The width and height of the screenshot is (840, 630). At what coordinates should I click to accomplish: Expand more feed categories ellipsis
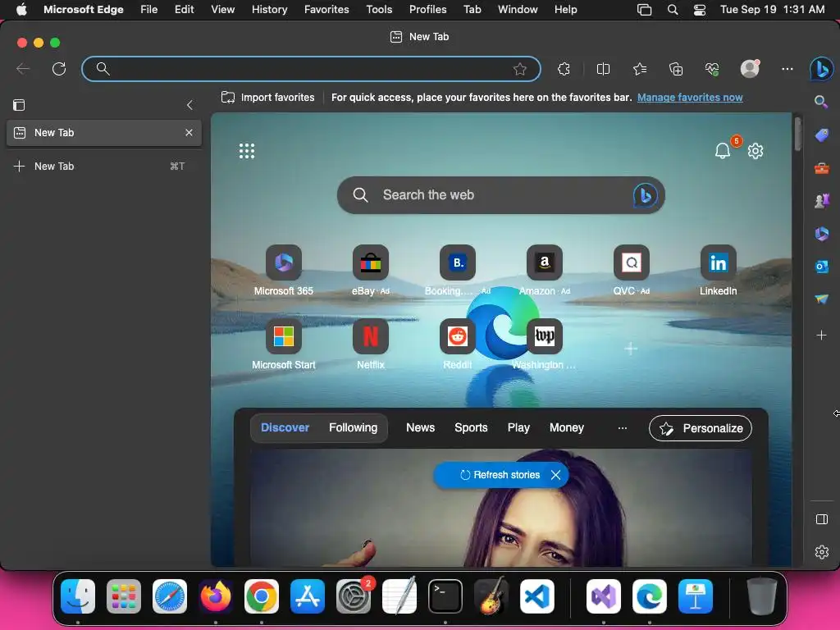pos(623,428)
